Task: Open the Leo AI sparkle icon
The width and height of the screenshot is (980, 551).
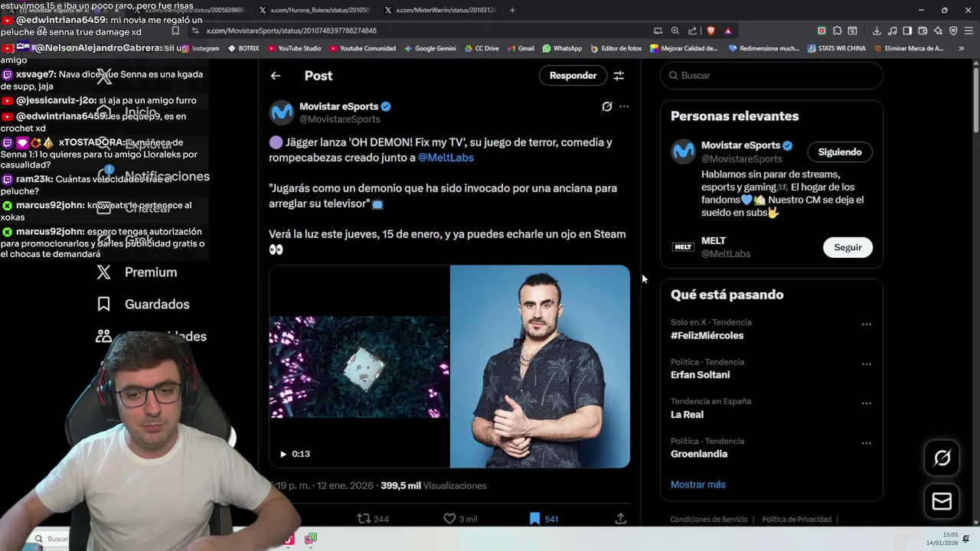Action: pyautogui.click(x=938, y=31)
